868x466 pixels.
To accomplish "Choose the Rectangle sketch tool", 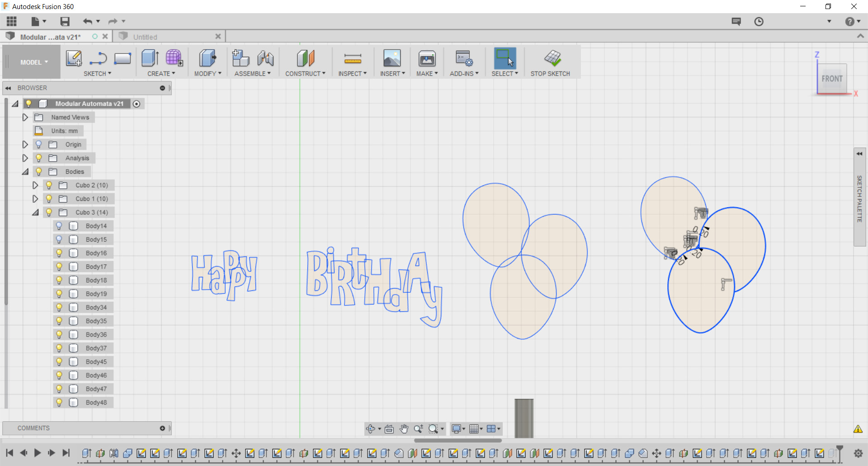I will pyautogui.click(x=123, y=58).
